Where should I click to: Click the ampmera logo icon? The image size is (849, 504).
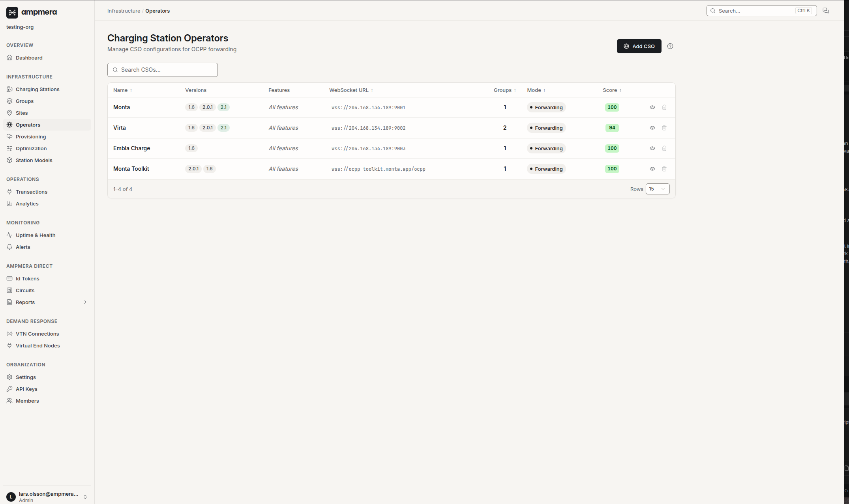point(12,13)
